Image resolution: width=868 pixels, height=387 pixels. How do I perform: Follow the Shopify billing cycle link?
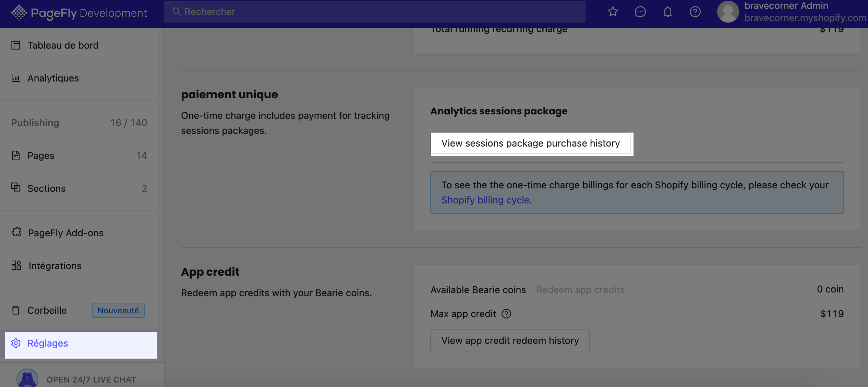click(x=486, y=200)
